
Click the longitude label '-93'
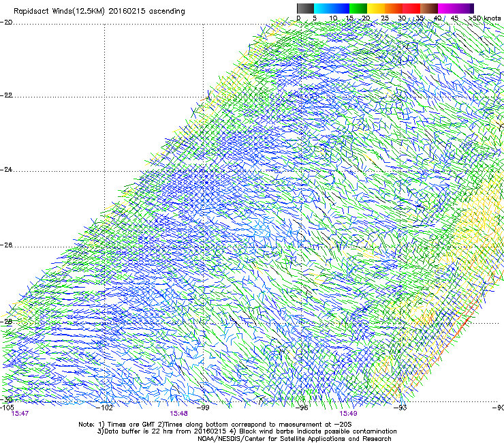pos(400,408)
